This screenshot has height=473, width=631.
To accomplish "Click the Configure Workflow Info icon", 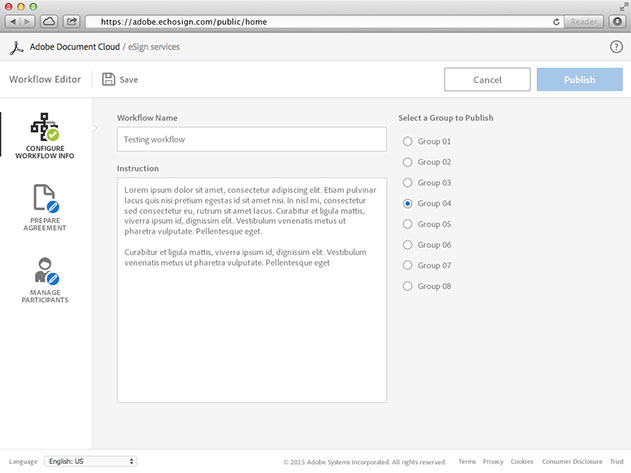I will pos(45,127).
